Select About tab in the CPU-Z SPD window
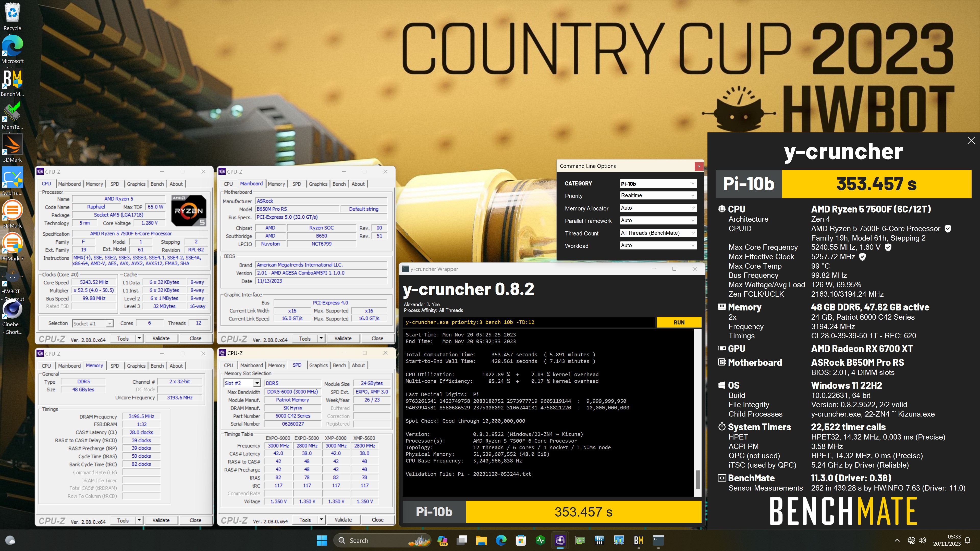Image resolution: width=980 pixels, height=551 pixels. click(x=358, y=366)
